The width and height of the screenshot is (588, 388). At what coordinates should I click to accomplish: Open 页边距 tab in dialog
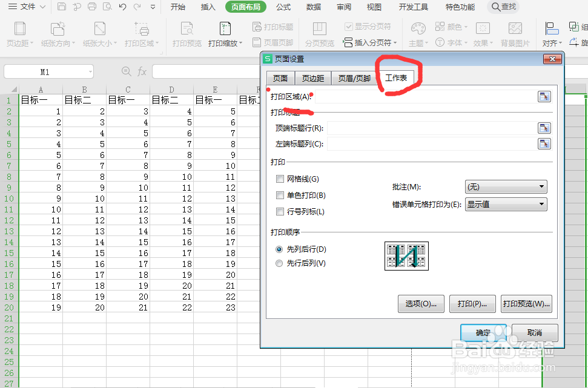click(x=312, y=78)
